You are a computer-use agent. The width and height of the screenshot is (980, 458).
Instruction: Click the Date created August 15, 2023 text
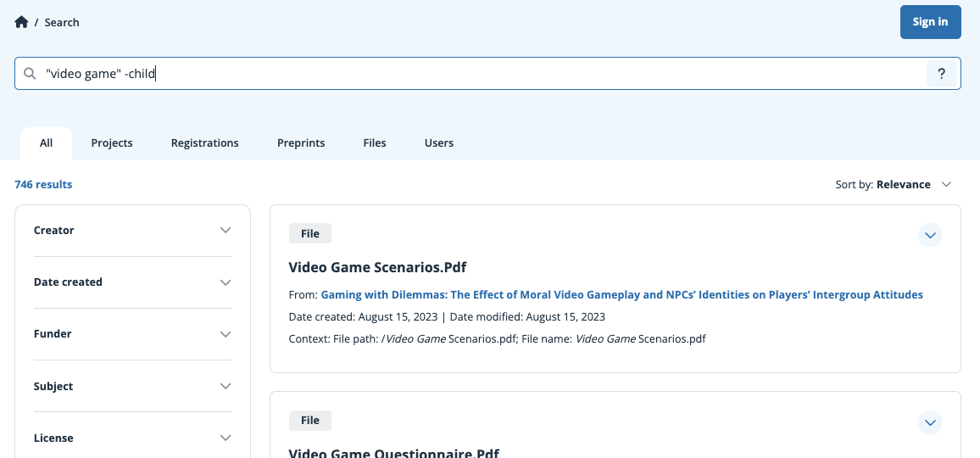point(363,316)
